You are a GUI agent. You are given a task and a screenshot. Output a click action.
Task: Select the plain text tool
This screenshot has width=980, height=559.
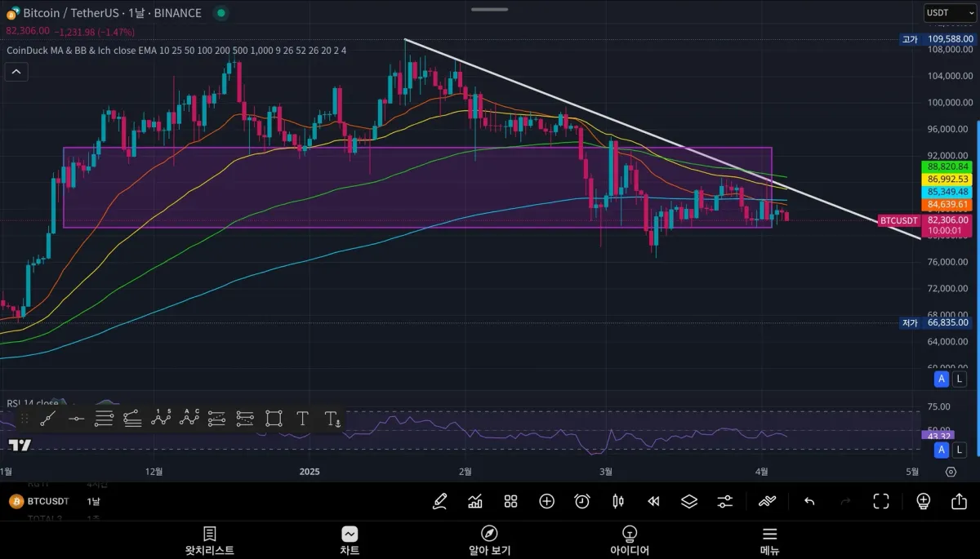tap(302, 419)
